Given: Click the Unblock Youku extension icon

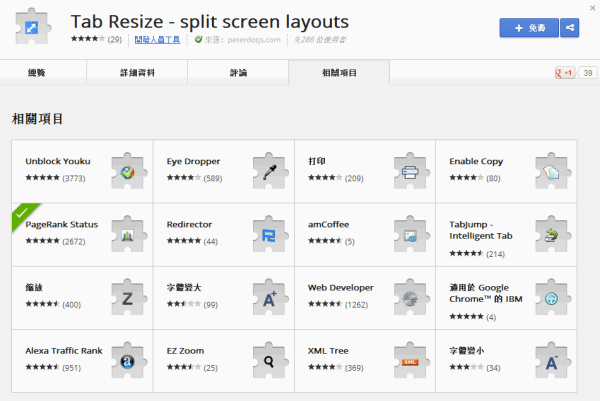Looking at the screenshot, I should (x=127, y=172).
